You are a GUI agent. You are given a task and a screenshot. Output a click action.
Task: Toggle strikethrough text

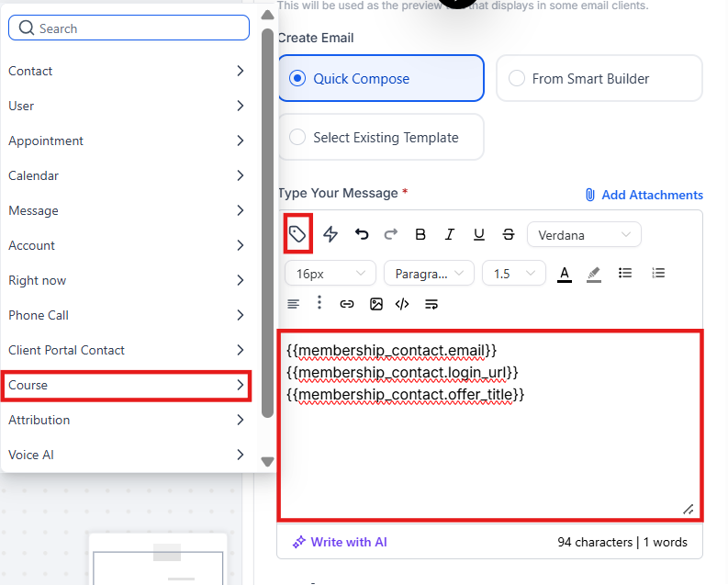click(509, 234)
